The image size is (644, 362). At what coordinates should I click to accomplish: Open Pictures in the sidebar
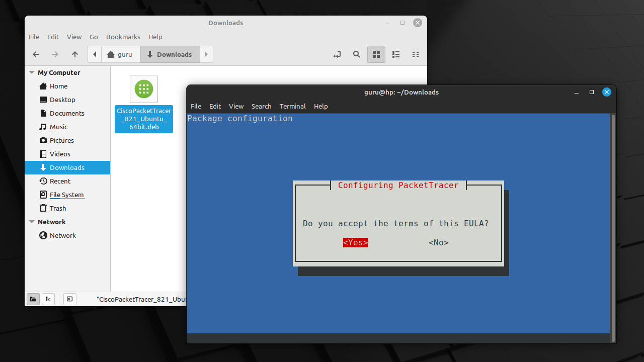pyautogui.click(x=67, y=140)
